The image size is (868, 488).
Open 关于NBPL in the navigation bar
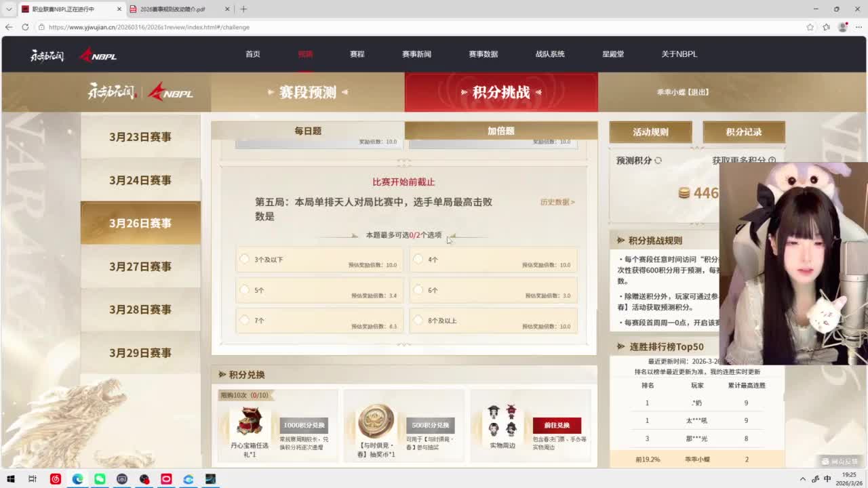tap(679, 54)
